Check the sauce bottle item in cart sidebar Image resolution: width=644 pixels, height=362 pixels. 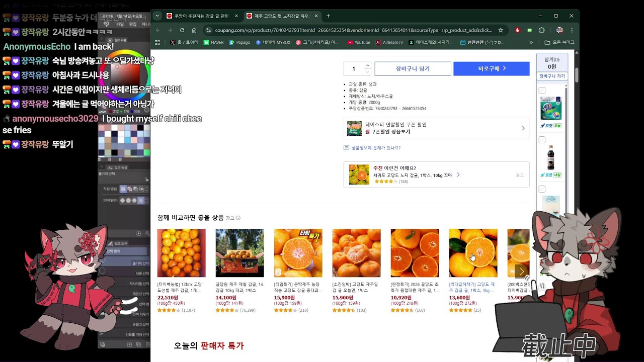pyautogui.click(x=542, y=140)
